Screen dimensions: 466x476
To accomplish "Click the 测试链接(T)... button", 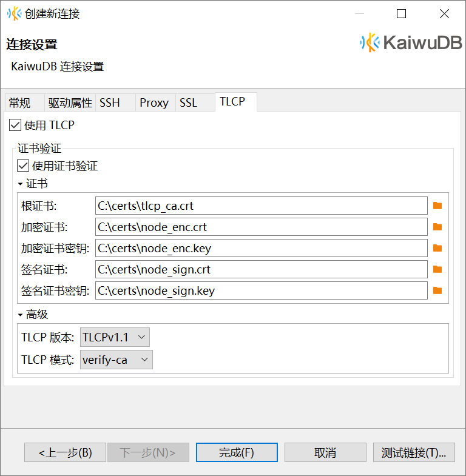I will pyautogui.click(x=414, y=452).
